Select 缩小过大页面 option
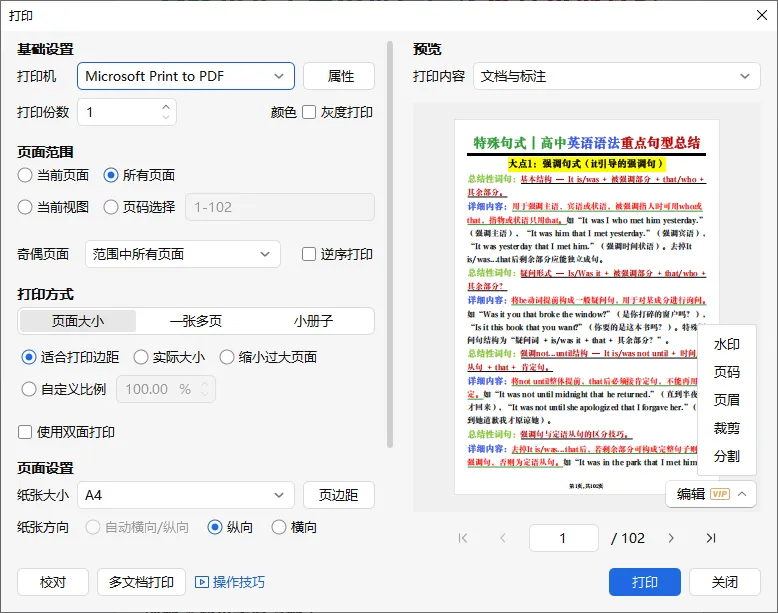Screen dimensions: 778x613 (x=227, y=357)
